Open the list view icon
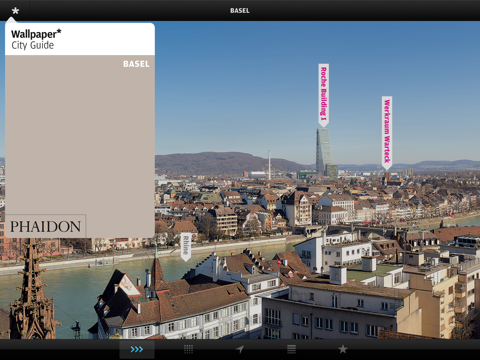 [291, 349]
